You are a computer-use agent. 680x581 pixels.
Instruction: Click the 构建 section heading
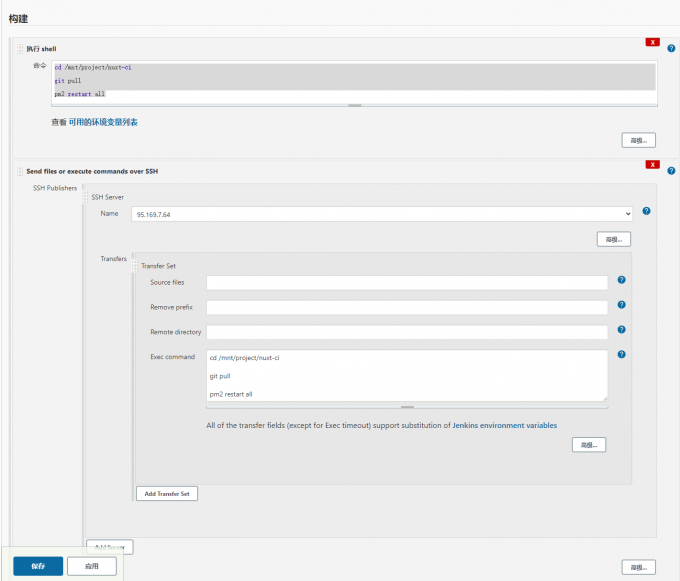[18, 19]
